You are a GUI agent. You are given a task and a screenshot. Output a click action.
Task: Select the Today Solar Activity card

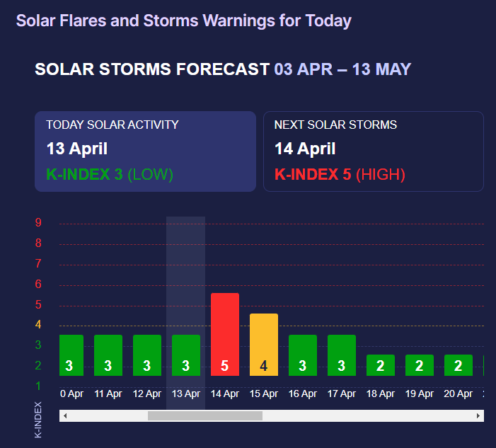[145, 151]
